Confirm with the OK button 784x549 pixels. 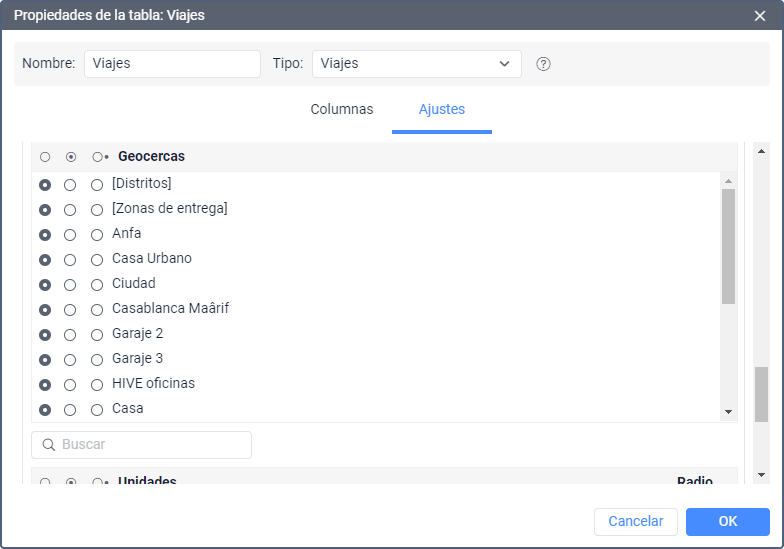click(x=728, y=522)
